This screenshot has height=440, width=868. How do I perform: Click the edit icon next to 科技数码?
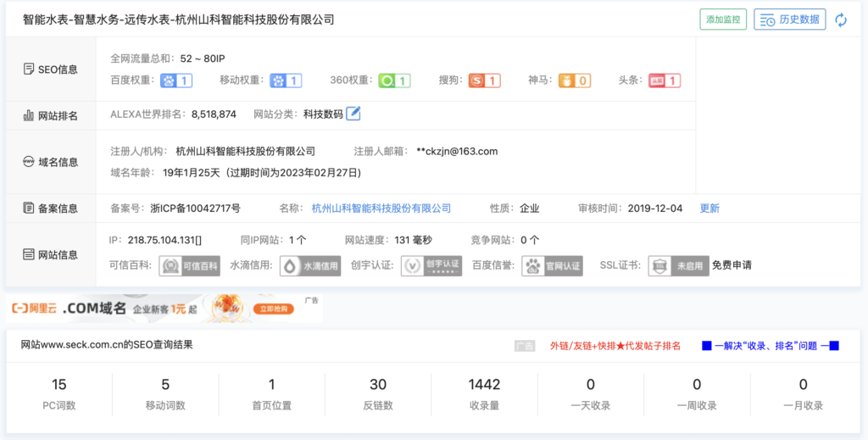(353, 114)
